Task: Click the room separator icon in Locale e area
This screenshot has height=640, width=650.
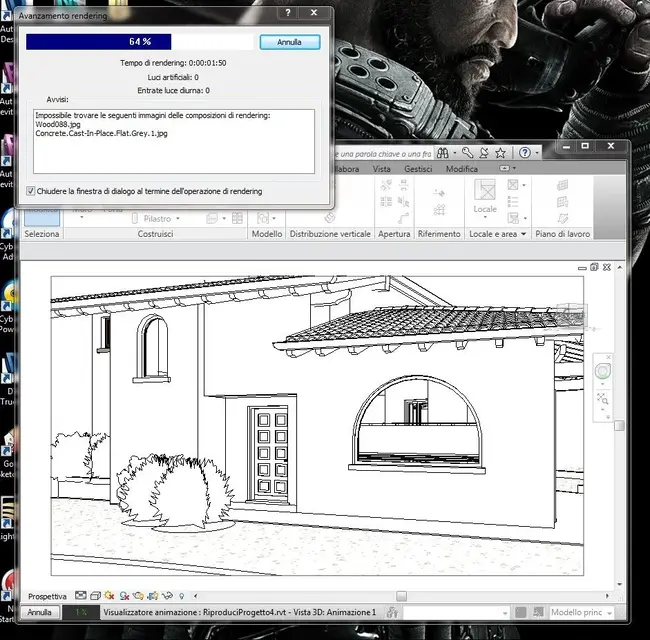Action: click(x=513, y=185)
